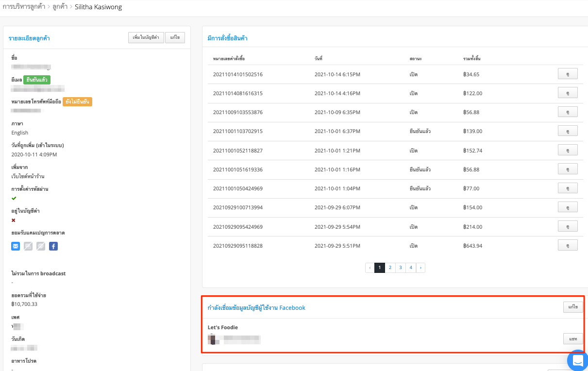Click เพิ่มในบัญชีดำ blacklist button
588x371 pixels.
(x=146, y=37)
